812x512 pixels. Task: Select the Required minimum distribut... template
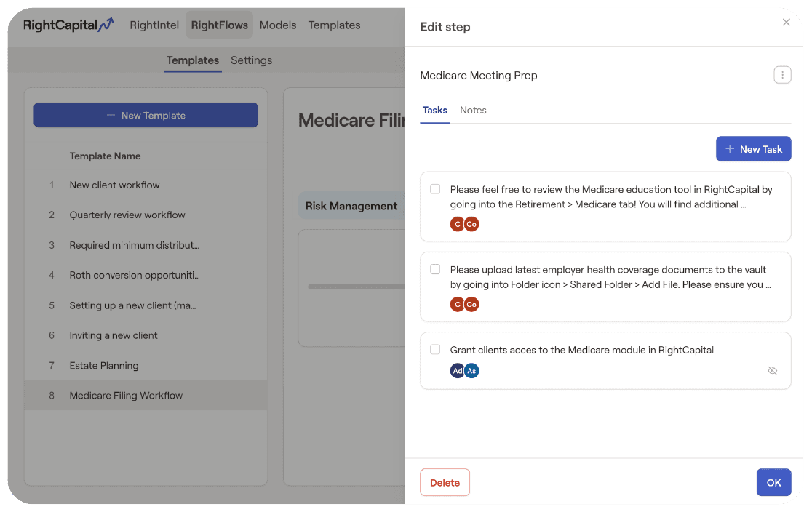[146, 245]
